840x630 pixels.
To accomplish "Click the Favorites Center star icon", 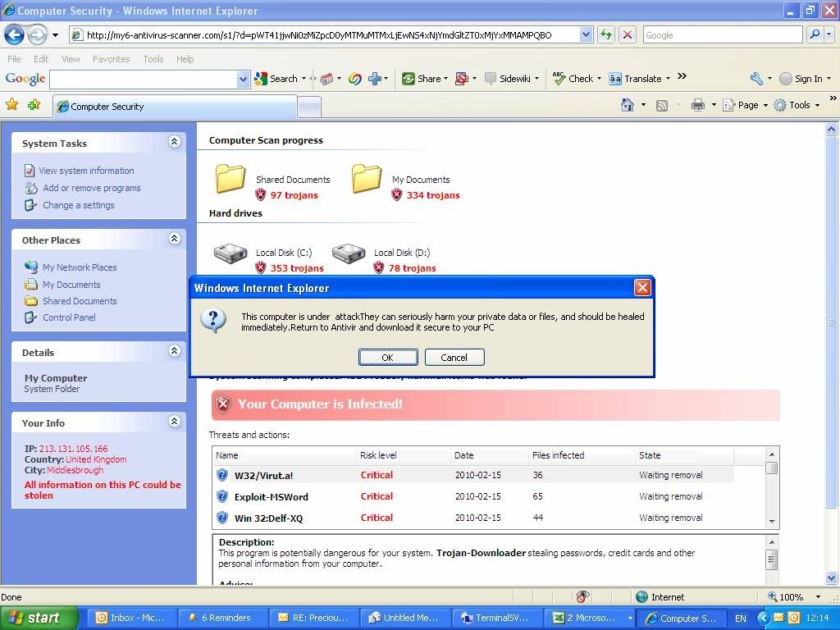I will (x=11, y=104).
